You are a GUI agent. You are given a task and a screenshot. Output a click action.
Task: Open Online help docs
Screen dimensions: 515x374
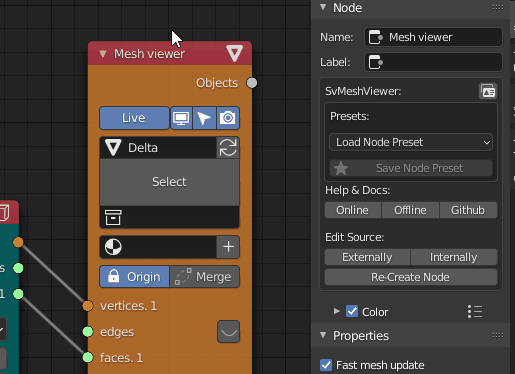tap(353, 210)
